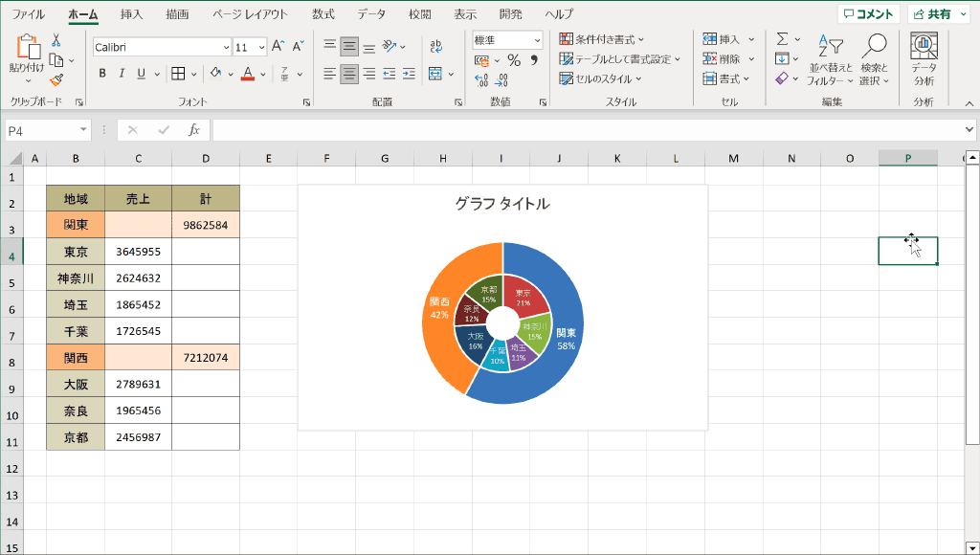Select the 書式のコピー format painter brush

pyautogui.click(x=56, y=80)
